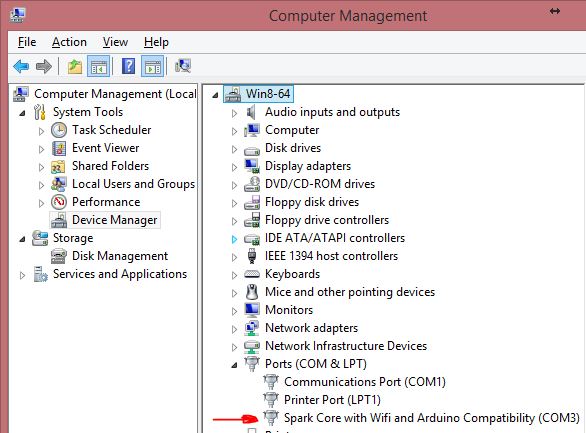Click the Performance gauge icon
The height and width of the screenshot is (433, 586).
[59, 202]
